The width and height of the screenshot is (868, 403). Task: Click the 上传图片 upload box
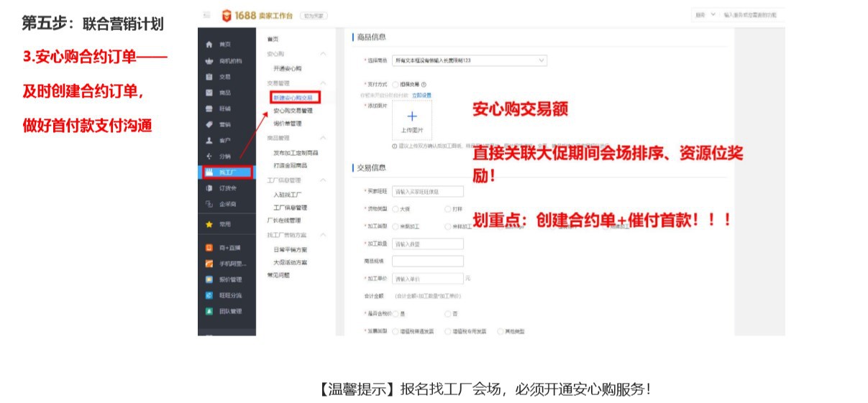411,120
